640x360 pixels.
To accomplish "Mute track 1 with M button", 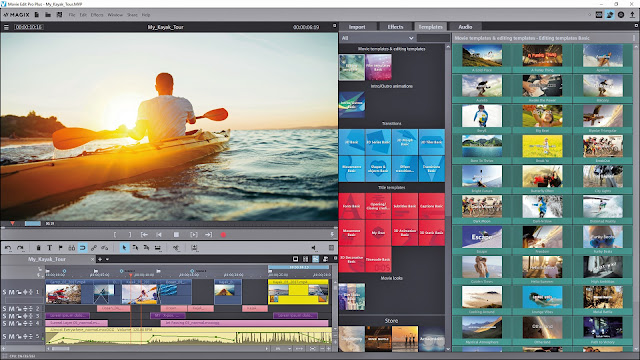I will [11, 292].
